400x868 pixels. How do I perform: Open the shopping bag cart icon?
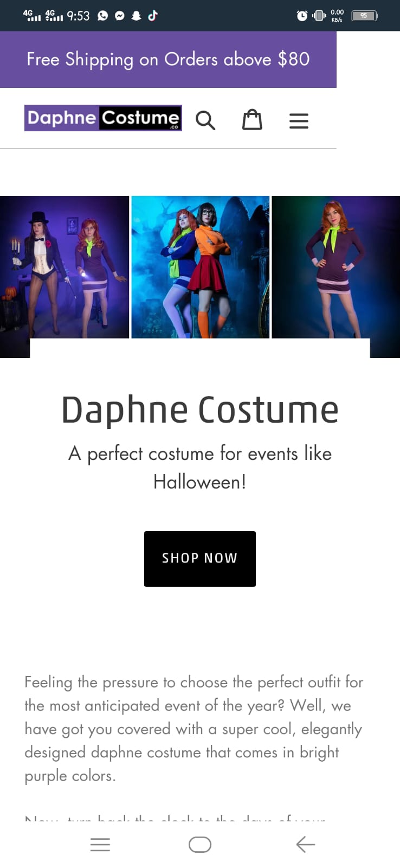pos(252,120)
